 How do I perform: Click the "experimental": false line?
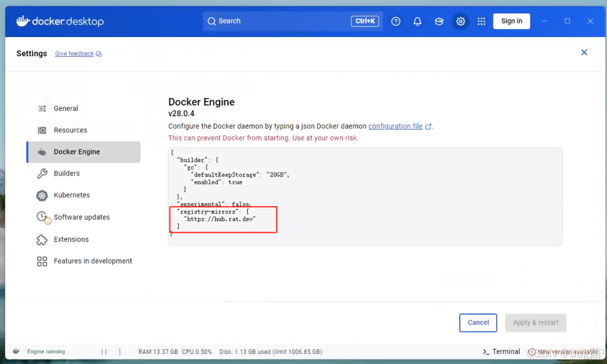pos(214,204)
